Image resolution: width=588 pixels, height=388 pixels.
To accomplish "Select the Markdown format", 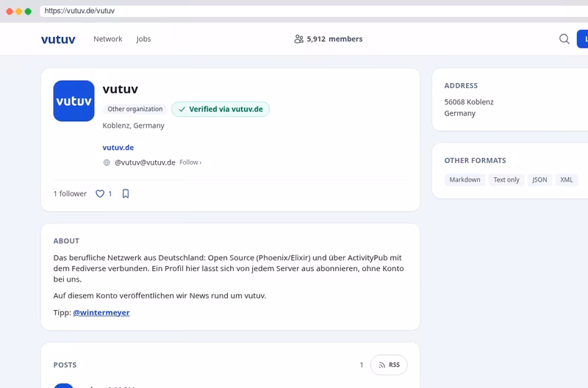I will pos(465,179).
